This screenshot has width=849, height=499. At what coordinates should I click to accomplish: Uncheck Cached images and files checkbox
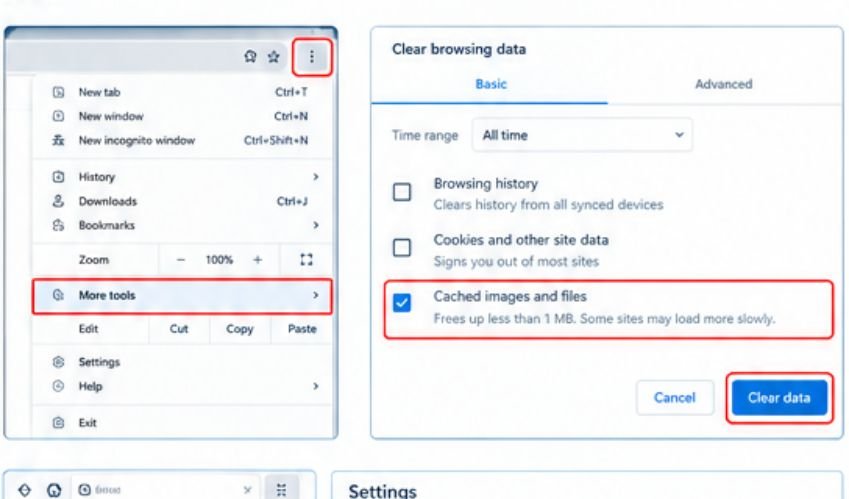tap(402, 303)
